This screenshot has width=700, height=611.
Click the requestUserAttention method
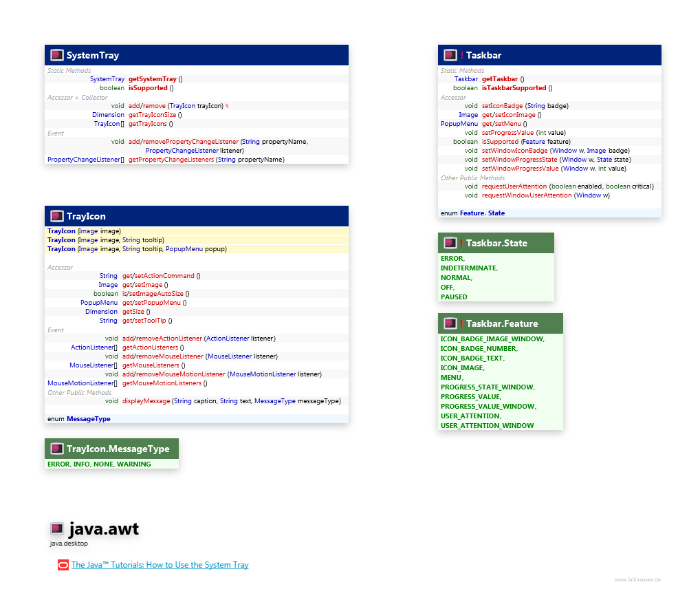[514, 186]
